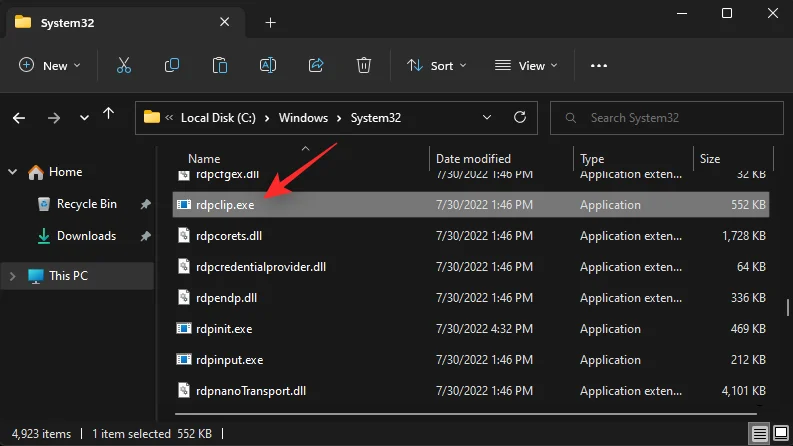The image size is (793, 446).
Task: Unpin Recycle Bin using its pin icon
Action: point(145,204)
